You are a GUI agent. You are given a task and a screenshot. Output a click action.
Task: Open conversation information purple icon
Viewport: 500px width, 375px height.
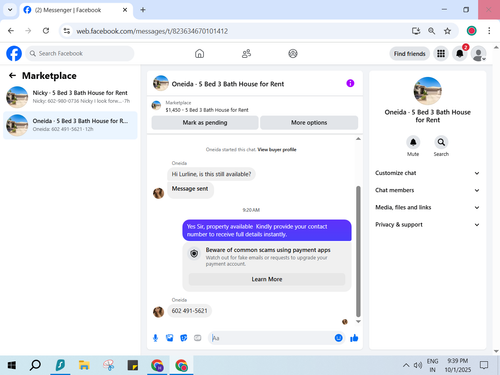coord(350,83)
